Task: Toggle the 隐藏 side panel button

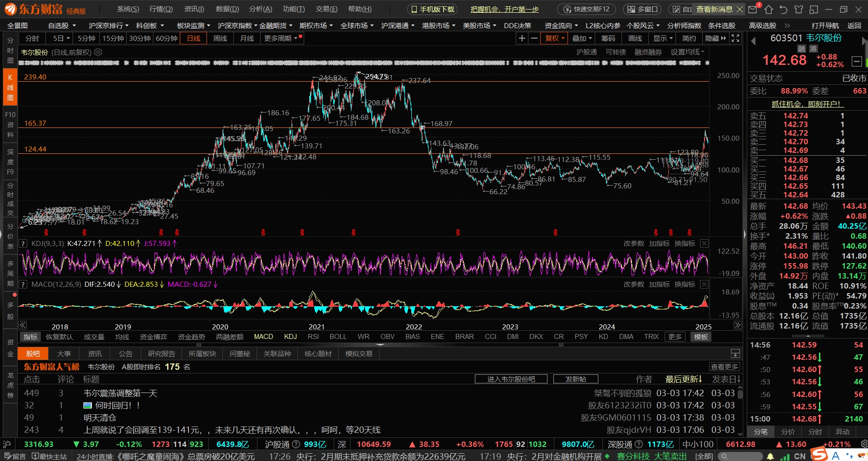Action: pos(715,39)
